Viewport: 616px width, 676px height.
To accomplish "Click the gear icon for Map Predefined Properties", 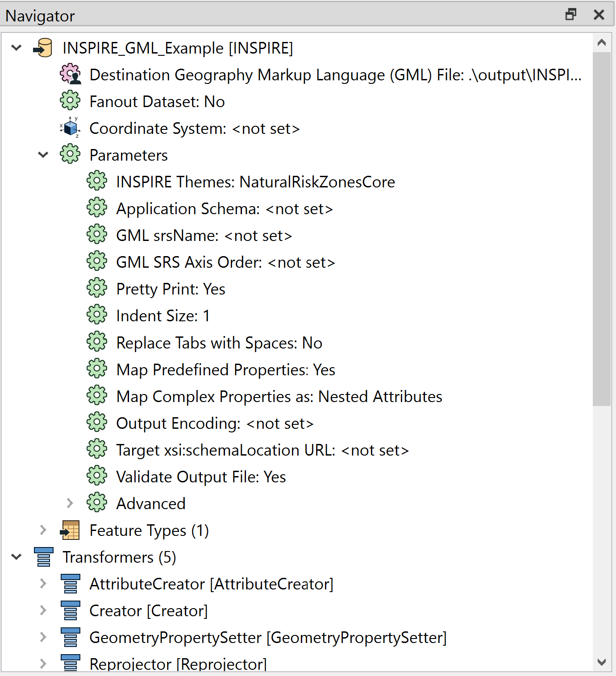I will (x=97, y=369).
